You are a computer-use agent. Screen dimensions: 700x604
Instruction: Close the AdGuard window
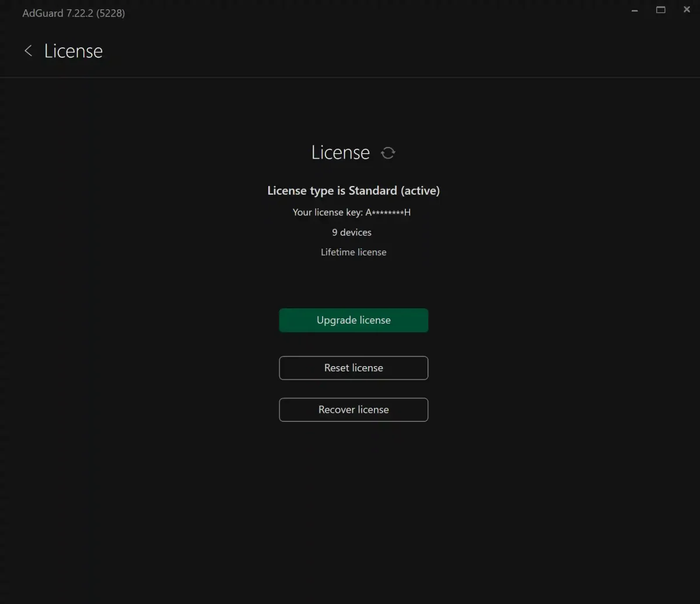pyautogui.click(x=686, y=10)
